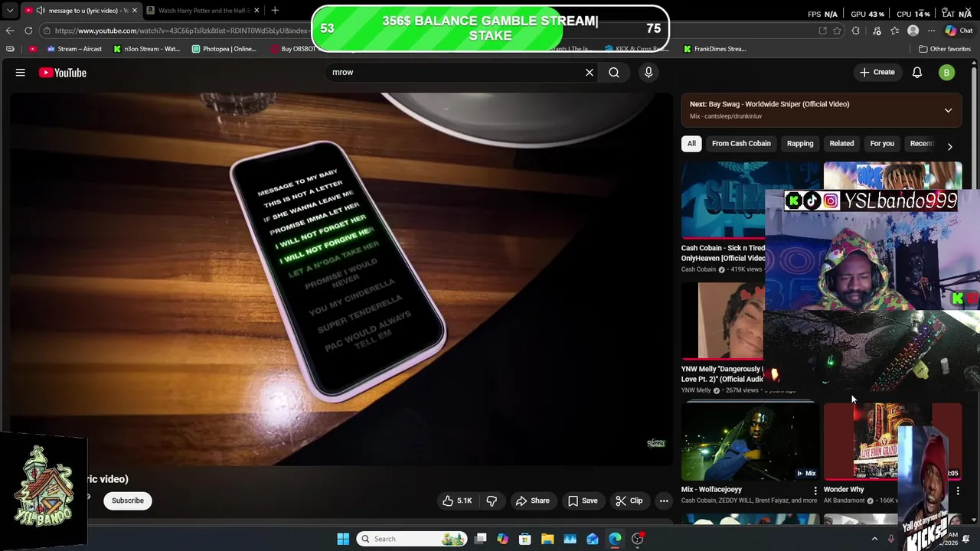This screenshot has height=551, width=980.
Task: Open the 'n3on Stream' bookmark
Action: 147,49
